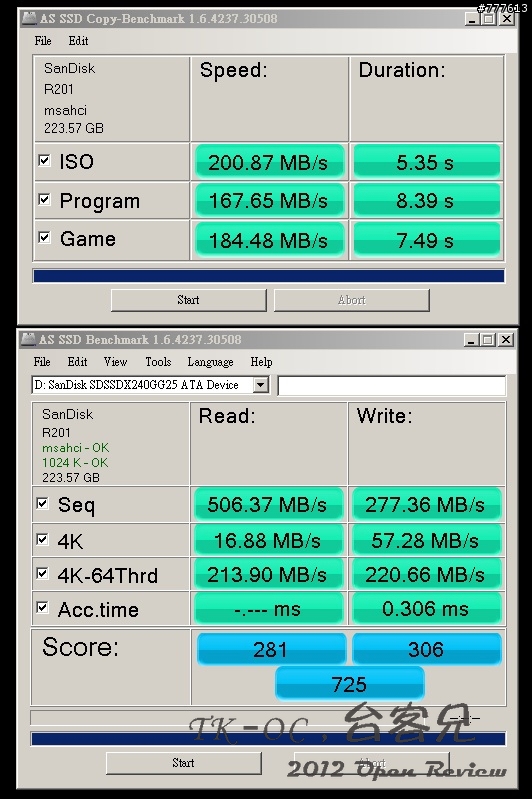Click the read score 281

271,649
